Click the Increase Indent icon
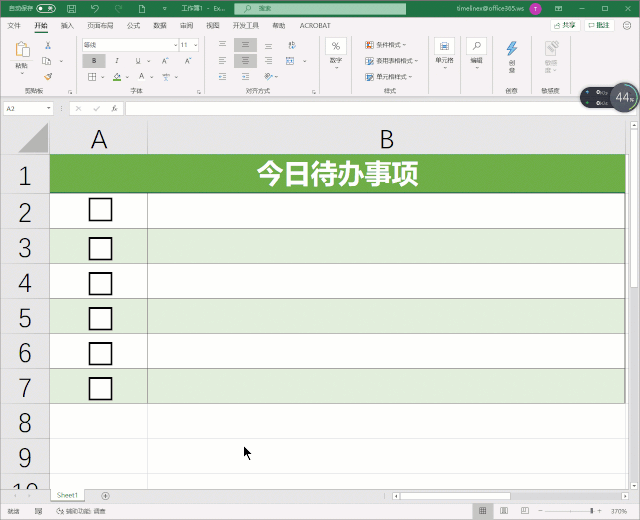 point(245,76)
